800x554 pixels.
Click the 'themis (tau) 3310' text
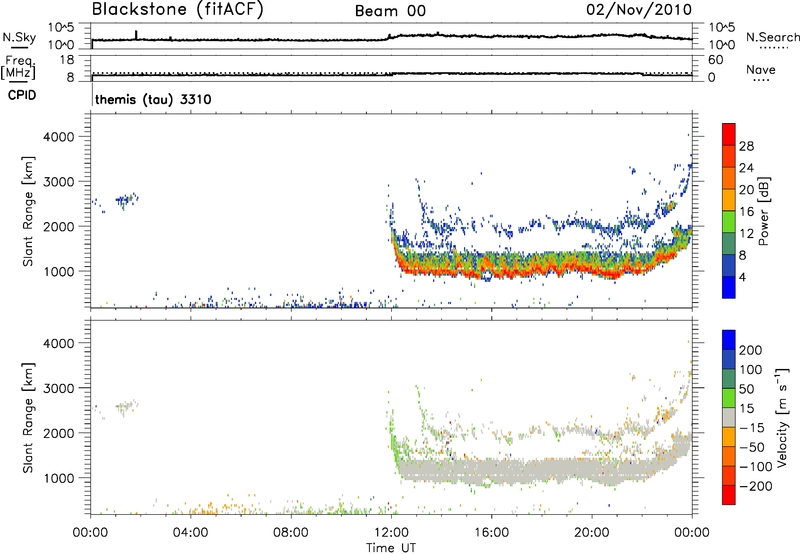153,99
